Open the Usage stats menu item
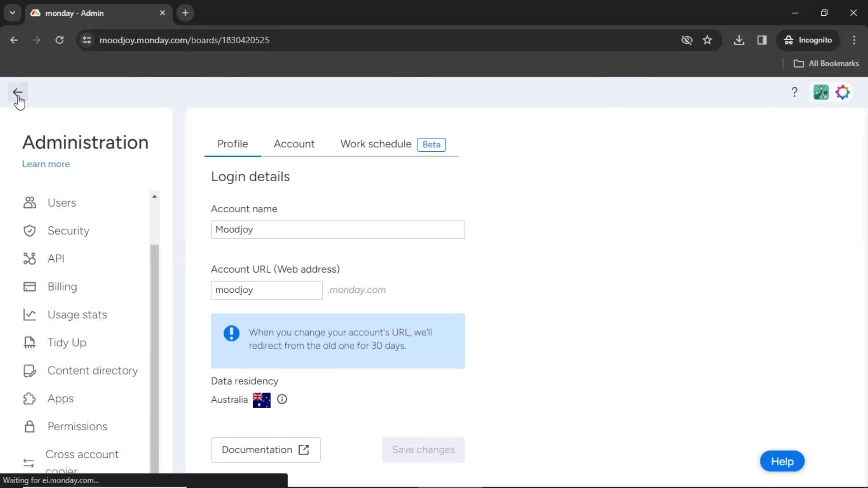Image resolution: width=868 pixels, height=488 pixels. click(x=77, y=315)
